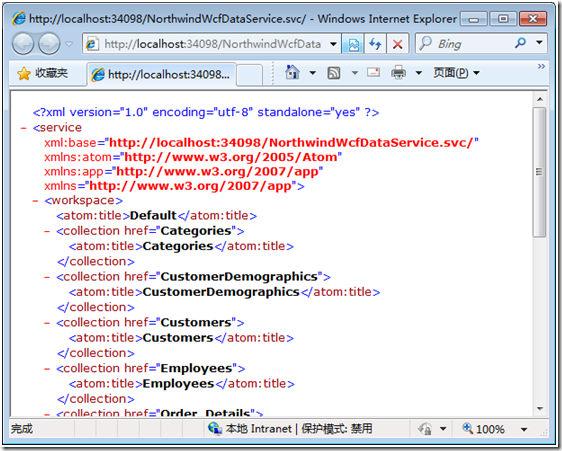This screenshot has height=451, width=562.
Task: Click the xml:base service URL text
Action: pyautogui.click(x=291, y=143)
